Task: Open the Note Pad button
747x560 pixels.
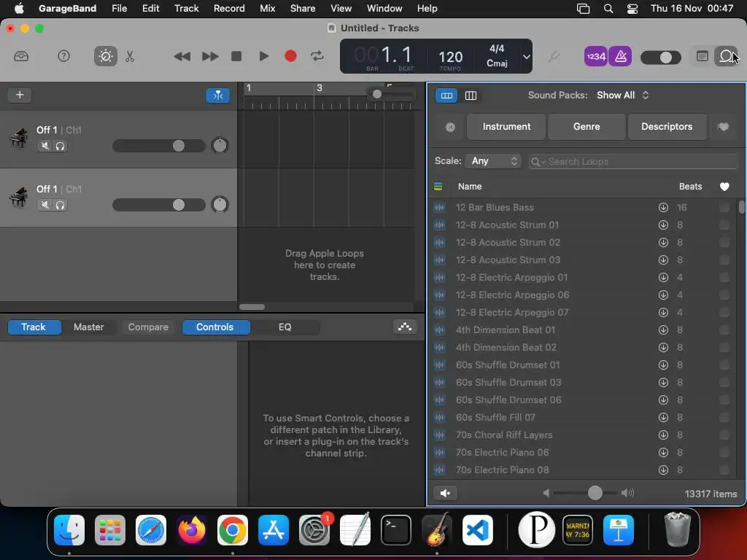Action: tap(703, 56)
